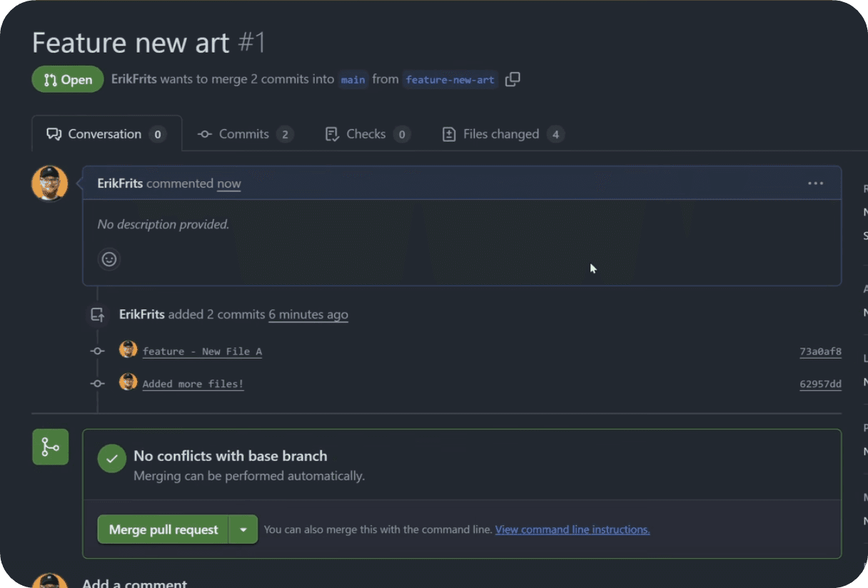
Task: Add an emoji reaction to the comment
Action: (109, 259)
